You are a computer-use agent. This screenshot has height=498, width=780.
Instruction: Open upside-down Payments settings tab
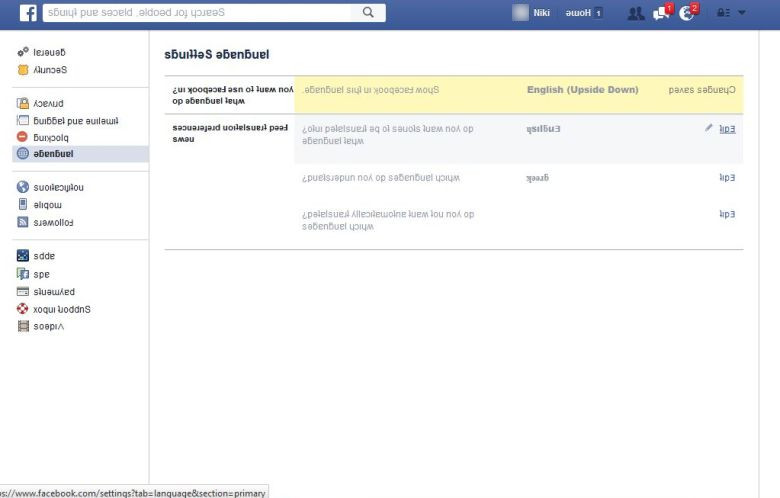(x=54, y=292)
